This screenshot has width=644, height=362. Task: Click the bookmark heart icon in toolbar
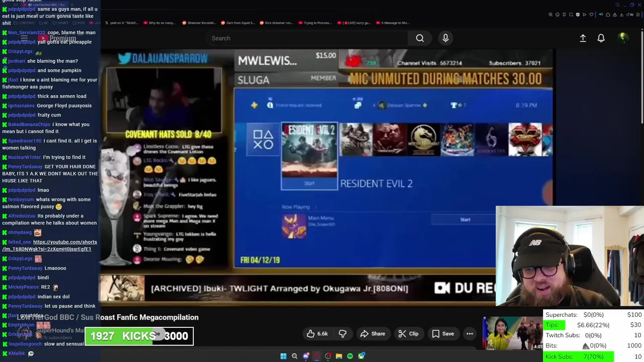591,15
